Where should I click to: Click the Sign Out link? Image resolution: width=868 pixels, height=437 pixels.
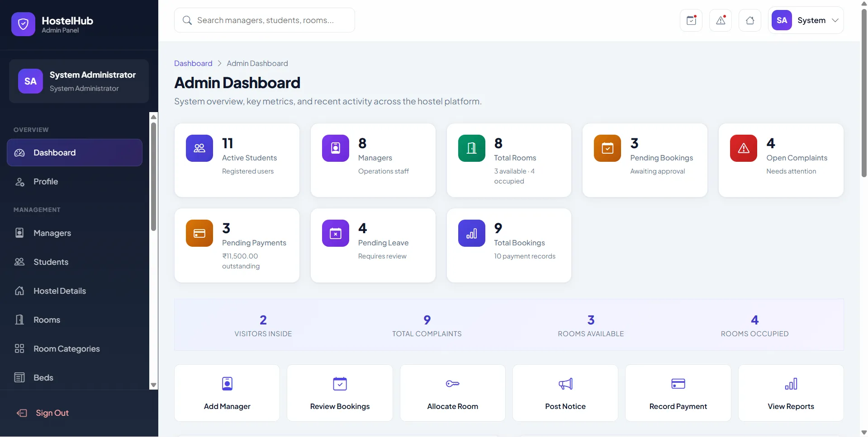click(x=52, y=413)
